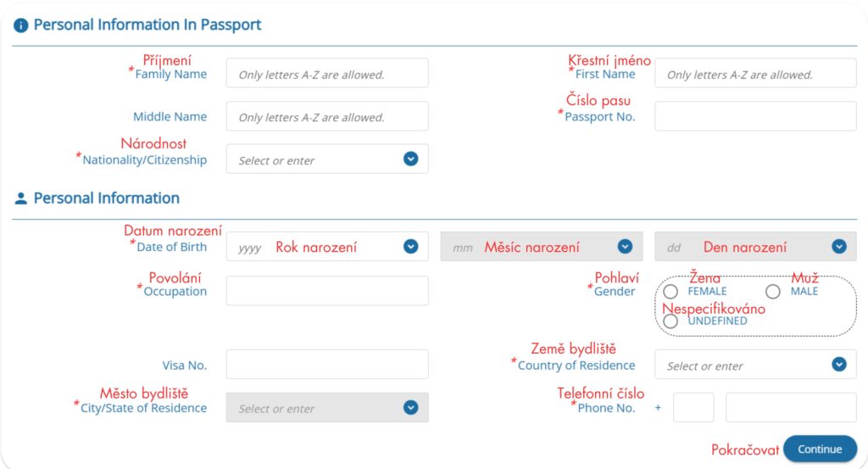
Task: Focus the Occupation input field
Action: tap(327, 291)
